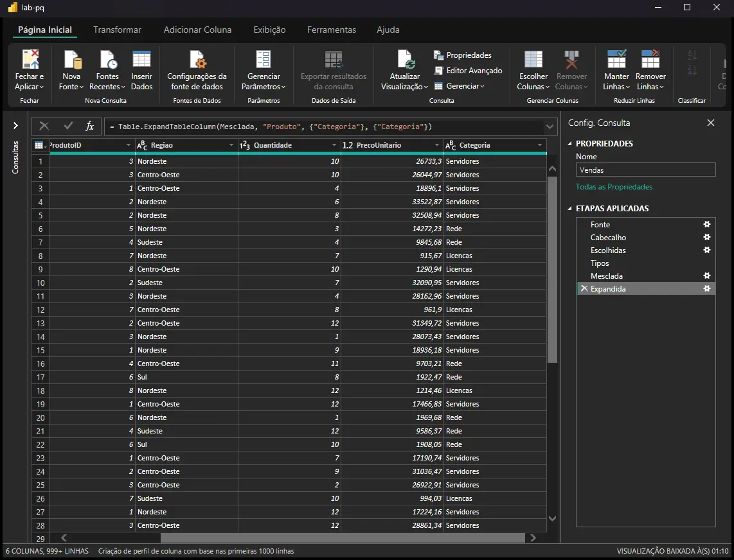Viewport: 734px width, 560px height.
Task: Expand the Consultas pane arrow
Action: point(15,125)
